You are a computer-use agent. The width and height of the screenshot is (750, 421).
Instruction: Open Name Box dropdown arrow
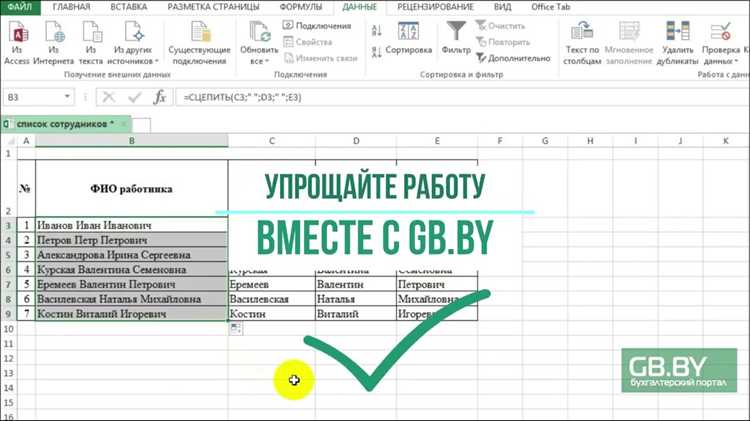click(x=67, y=97)
